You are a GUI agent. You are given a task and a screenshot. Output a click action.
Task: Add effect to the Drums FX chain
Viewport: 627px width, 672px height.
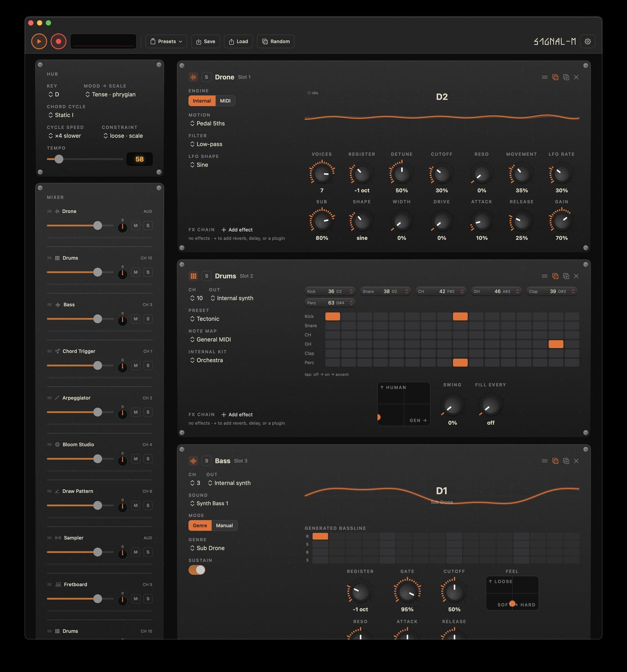pyautogui.click(x=237, y=415)
